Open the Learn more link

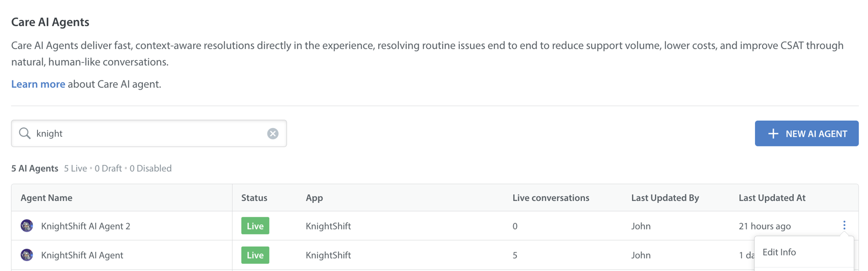(x=38, y=84)
